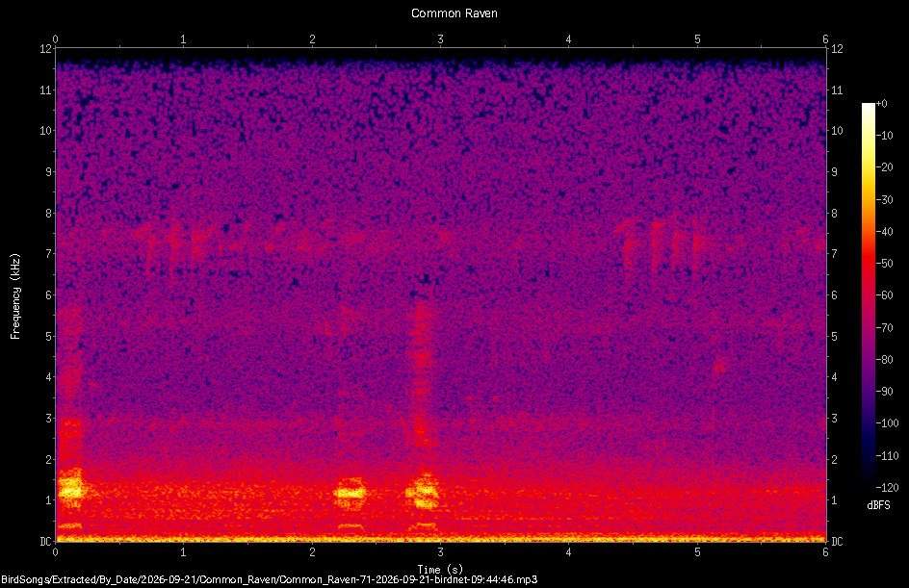Select the Frequency (kHz) axis label
The height and width of the screenshot is (588, 909).
click(x=15, y=296)
